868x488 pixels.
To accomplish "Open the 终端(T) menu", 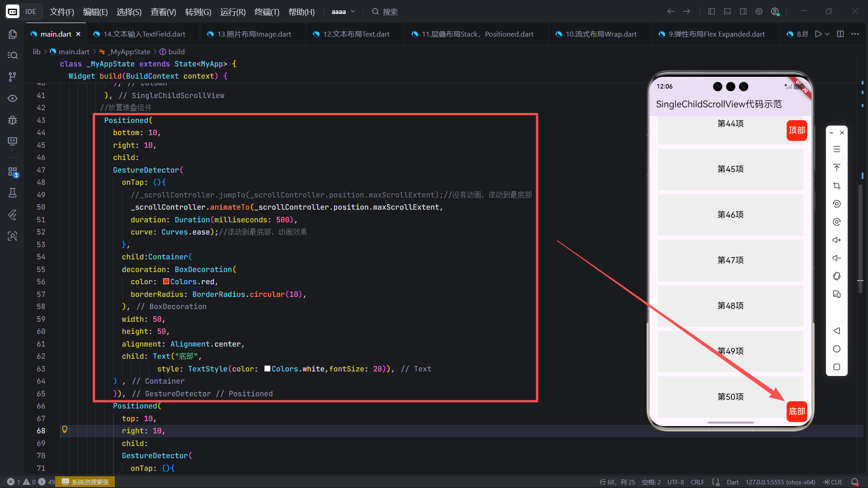I will coord(267,12).
